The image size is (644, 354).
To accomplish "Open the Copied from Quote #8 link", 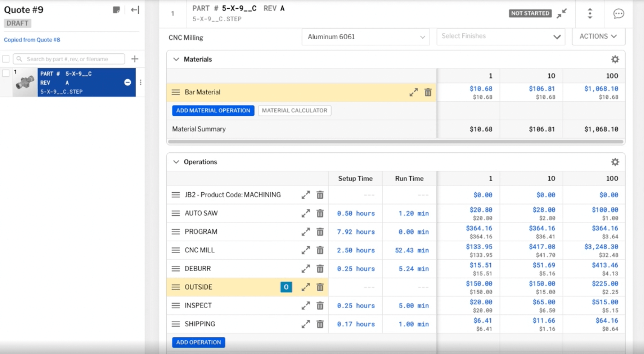I will (32, 40).
